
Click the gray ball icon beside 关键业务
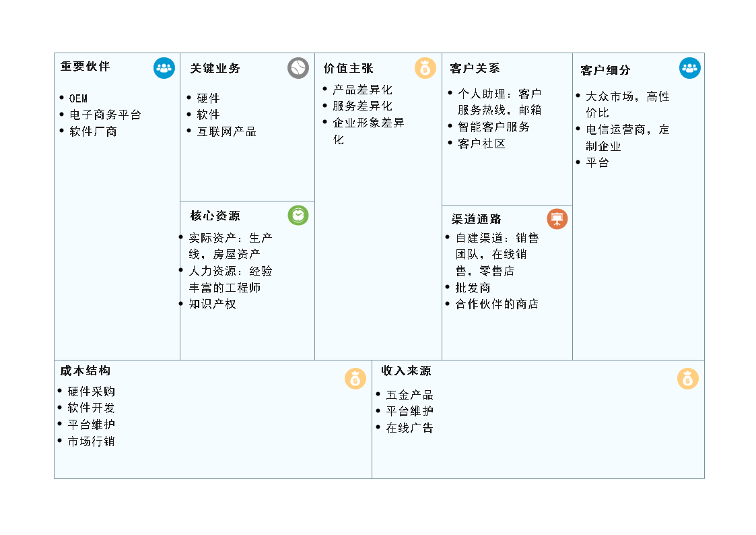(298, 68)
